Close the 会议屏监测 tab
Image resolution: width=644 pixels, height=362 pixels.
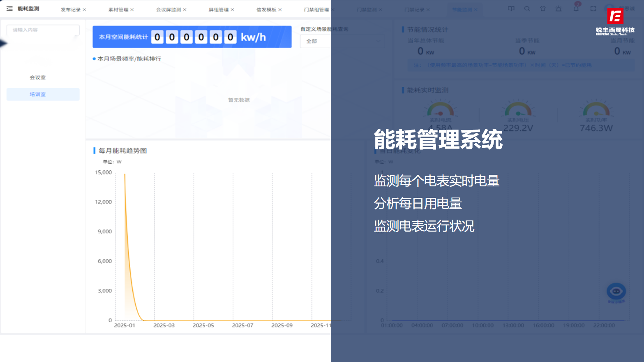184,9
